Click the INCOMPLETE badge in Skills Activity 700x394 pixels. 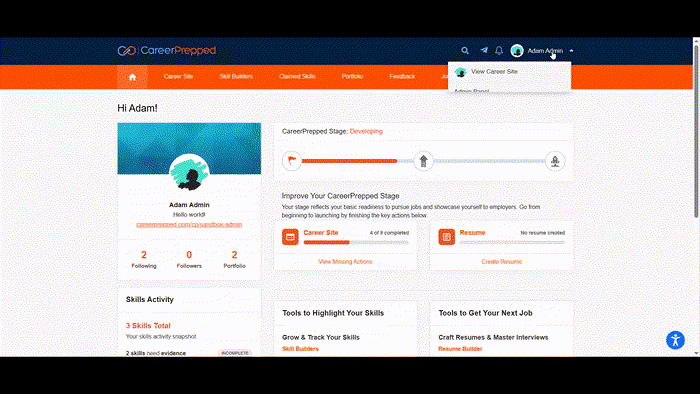point(235,353)
